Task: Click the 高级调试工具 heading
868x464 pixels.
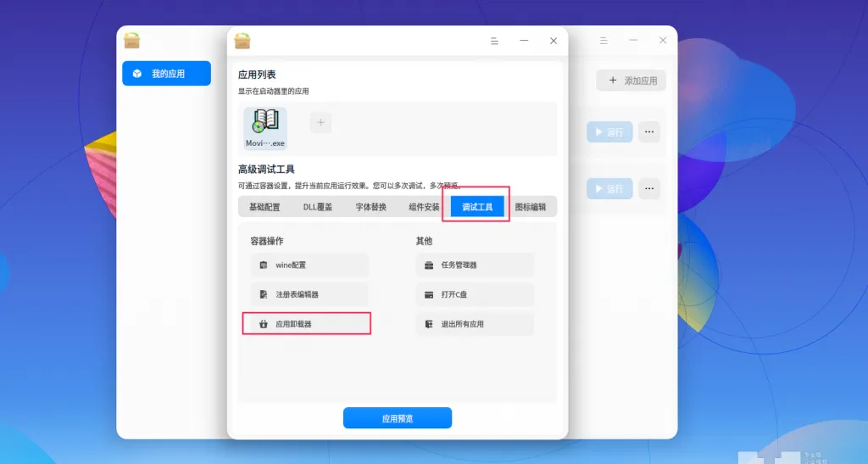Action: (266, 170)
